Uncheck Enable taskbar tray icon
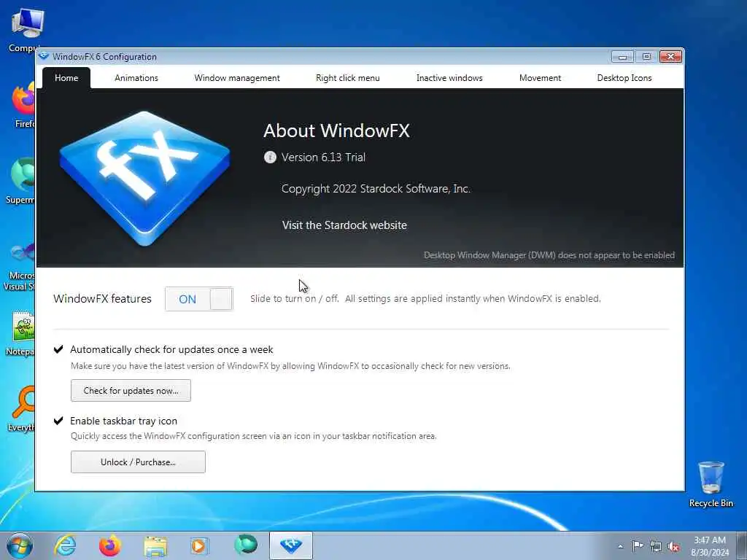 58,421
